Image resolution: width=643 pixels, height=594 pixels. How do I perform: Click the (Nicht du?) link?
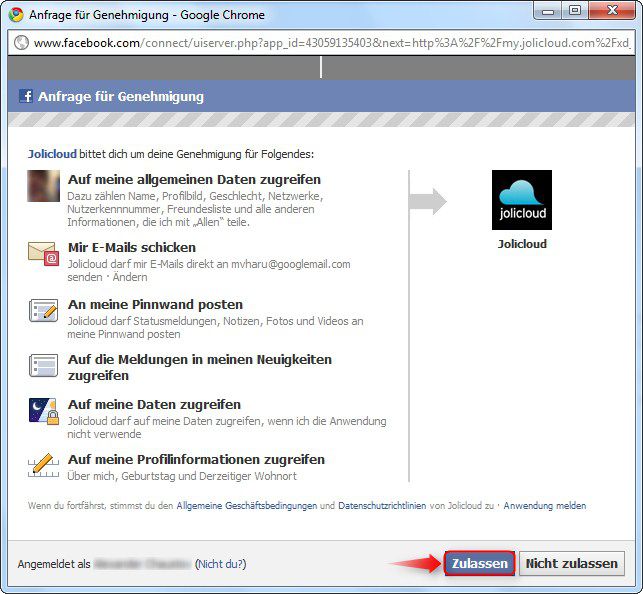[x=221, y=564]
